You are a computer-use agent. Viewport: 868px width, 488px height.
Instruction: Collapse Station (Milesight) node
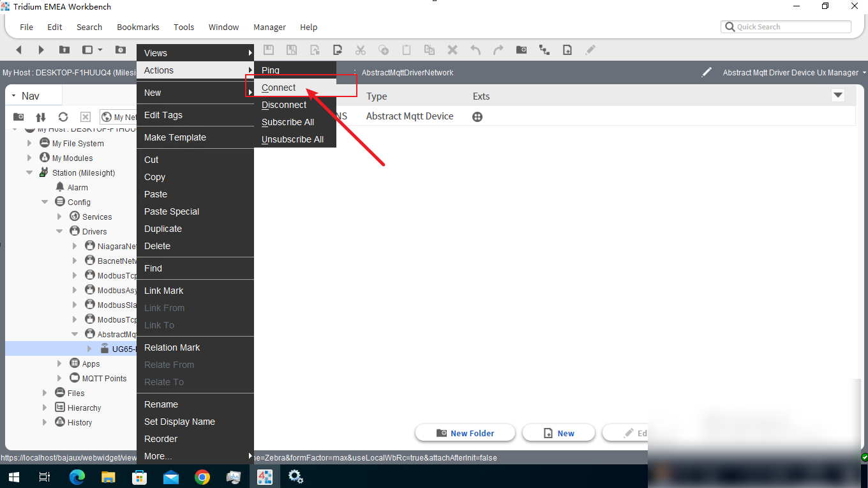29,173
